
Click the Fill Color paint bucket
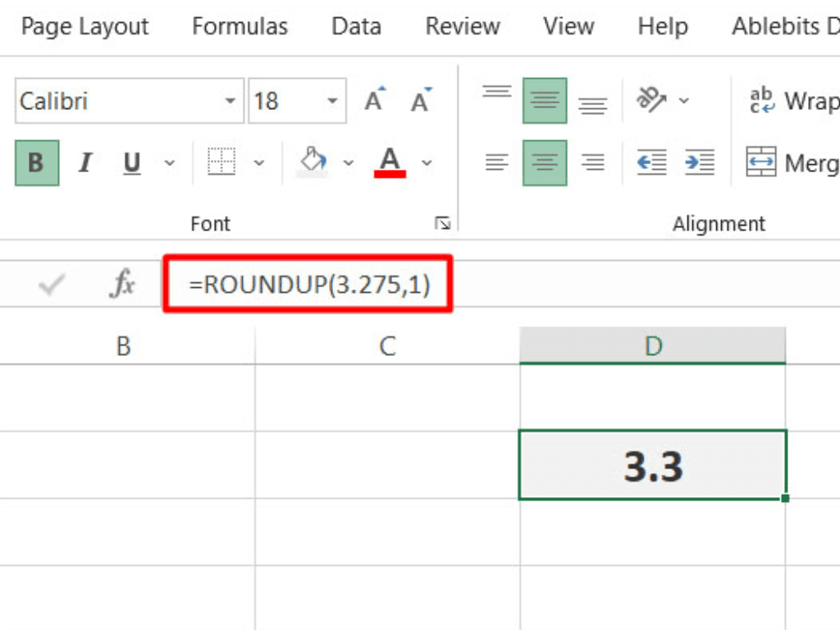(313, 162)
